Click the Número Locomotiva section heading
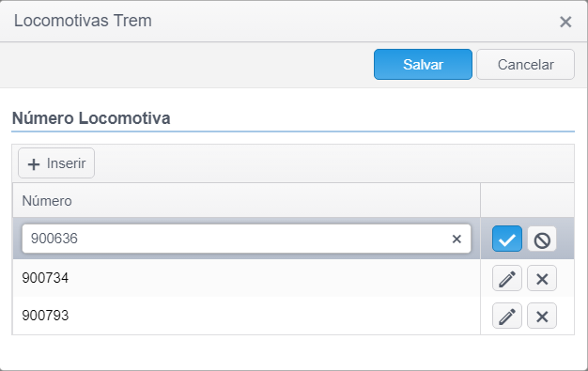588x371 pixels. pos(91,118)
